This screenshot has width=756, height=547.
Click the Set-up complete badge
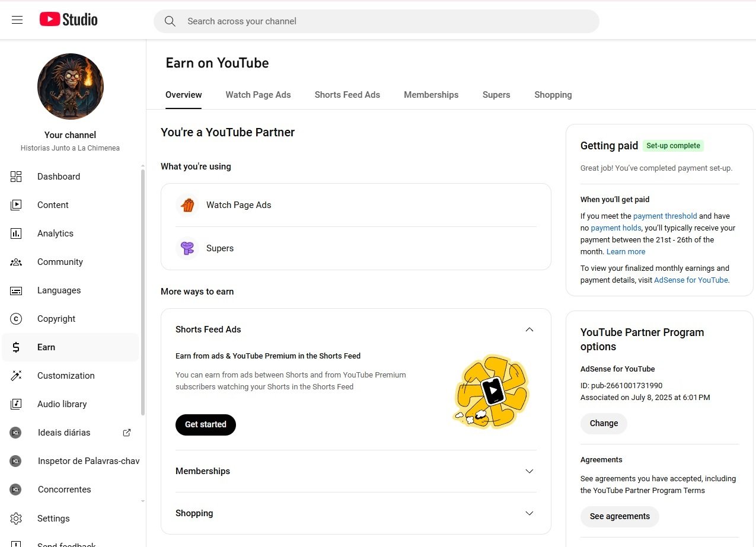point(673,146)
